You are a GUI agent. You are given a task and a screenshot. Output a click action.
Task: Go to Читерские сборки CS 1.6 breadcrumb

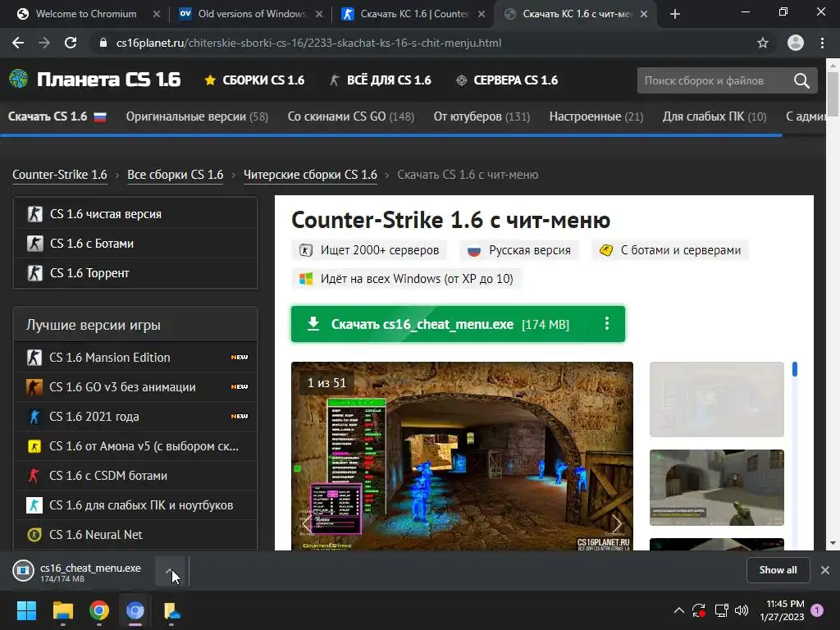310,175
